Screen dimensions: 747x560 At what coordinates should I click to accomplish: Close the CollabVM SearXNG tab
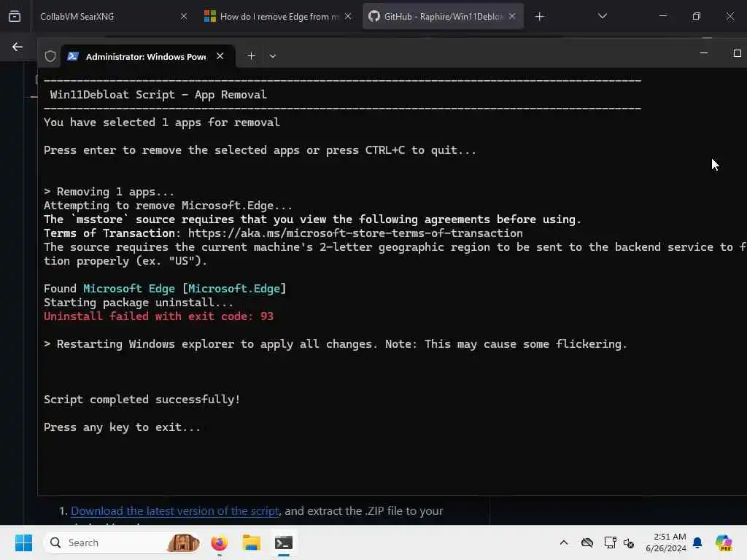(184, 16)
